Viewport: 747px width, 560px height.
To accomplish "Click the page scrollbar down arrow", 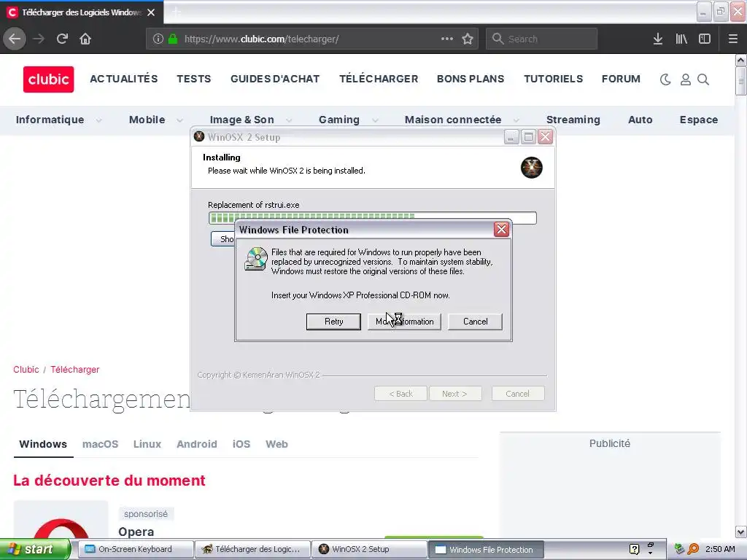I will coord(740,532).
